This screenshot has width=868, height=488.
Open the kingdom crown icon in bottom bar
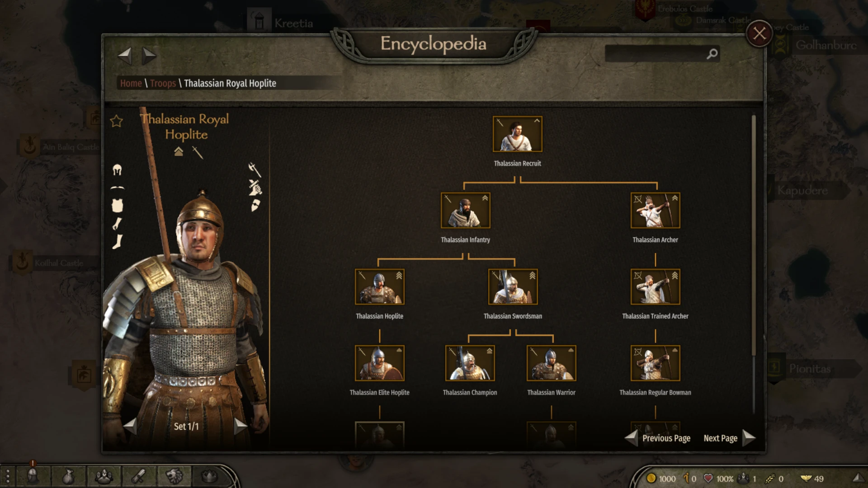[x=208, y=476]
